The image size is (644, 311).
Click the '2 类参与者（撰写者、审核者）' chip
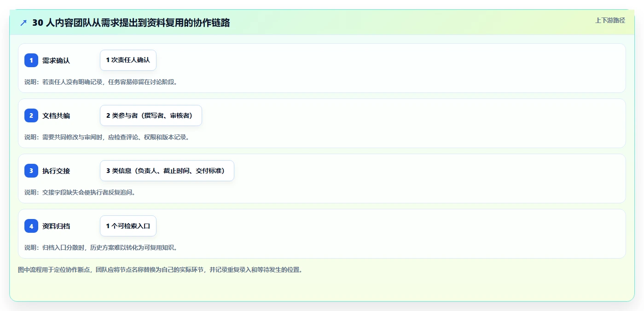[151, 115]
